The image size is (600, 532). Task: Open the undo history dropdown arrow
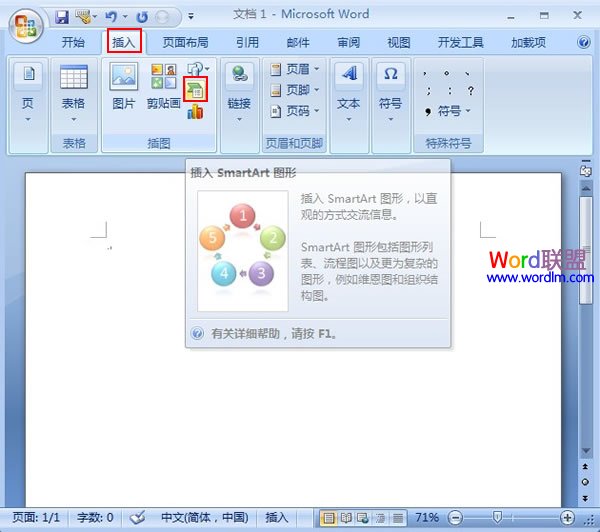click(125, 17)
